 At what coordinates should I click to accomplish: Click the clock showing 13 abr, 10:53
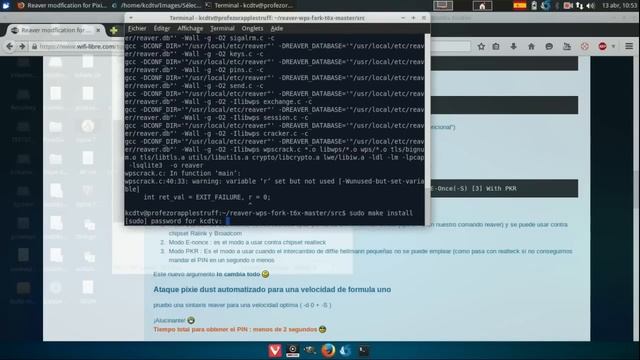(x=620, y=6)
